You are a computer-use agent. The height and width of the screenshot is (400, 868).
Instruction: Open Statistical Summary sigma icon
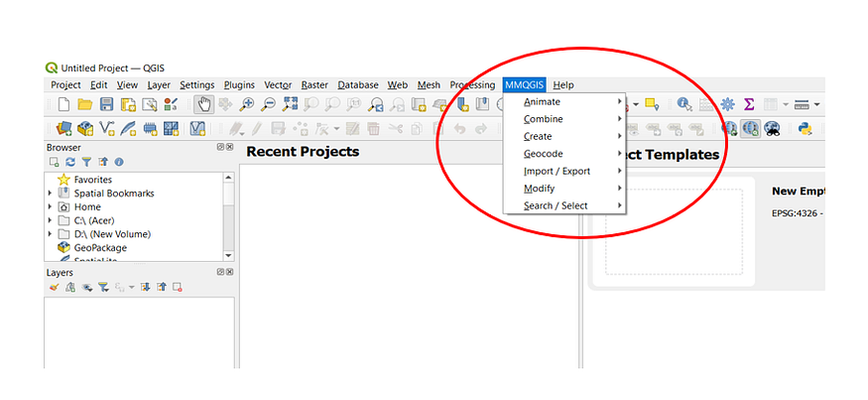[x=748, y=104]
